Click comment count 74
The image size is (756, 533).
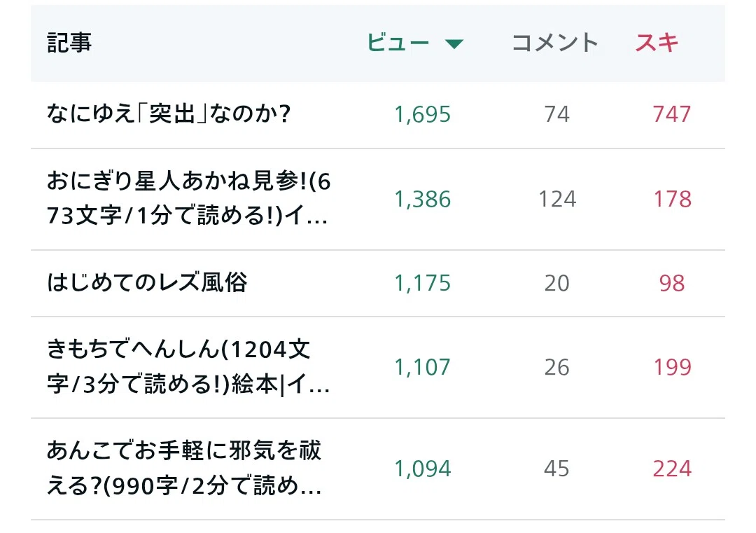coord(557,115)
